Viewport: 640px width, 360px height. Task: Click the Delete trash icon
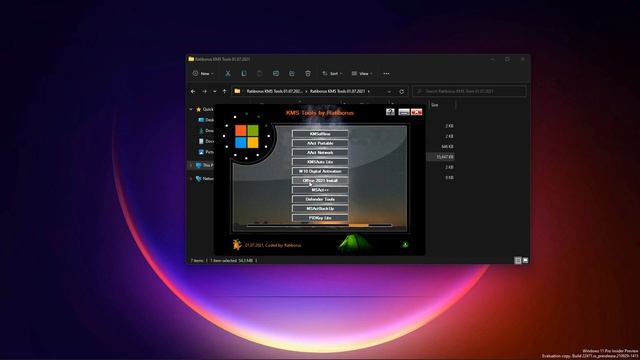(x=308, y=73)
